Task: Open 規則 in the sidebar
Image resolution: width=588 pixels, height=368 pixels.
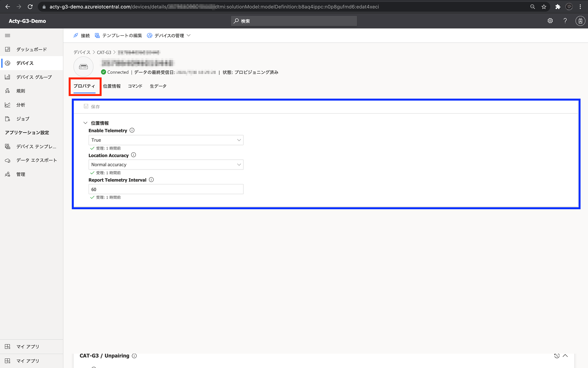Action: 31,91
